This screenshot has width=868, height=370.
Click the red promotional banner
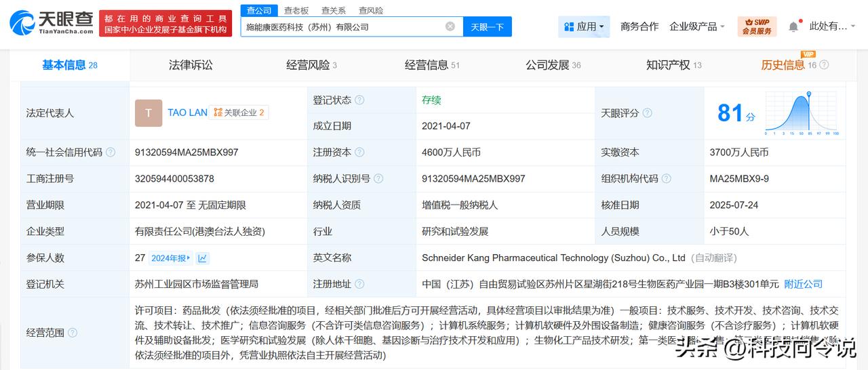[165, 24]
